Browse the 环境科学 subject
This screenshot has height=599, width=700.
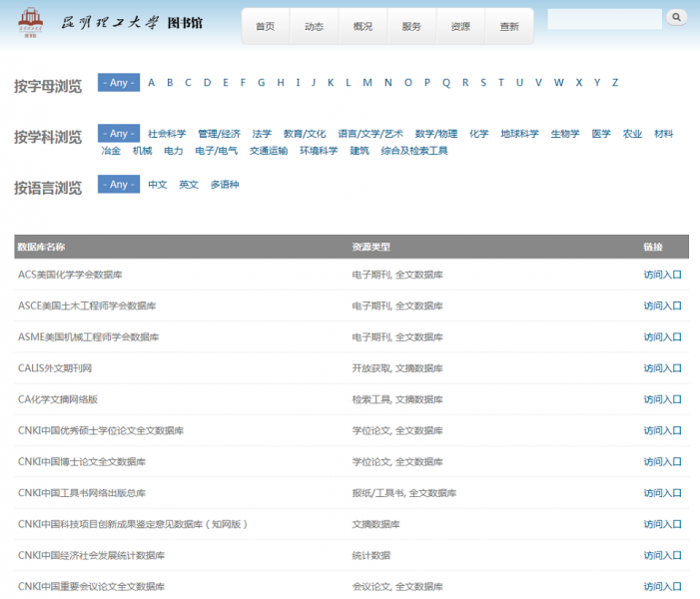tap(319, 151)
